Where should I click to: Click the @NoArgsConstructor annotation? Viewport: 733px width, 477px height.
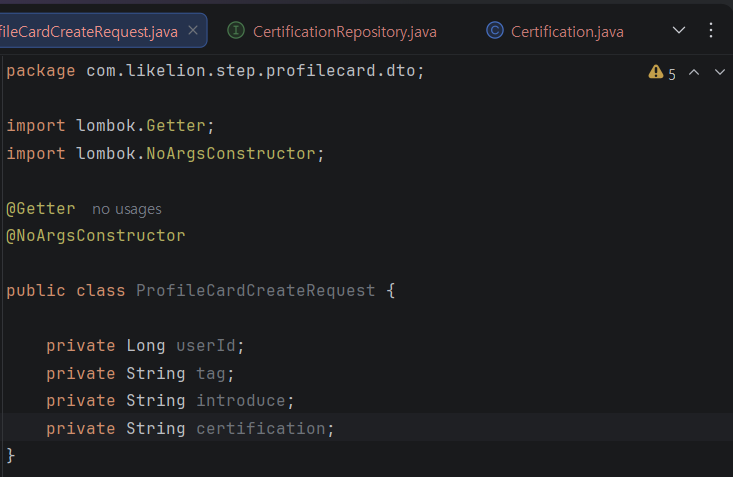click(96, 236)
